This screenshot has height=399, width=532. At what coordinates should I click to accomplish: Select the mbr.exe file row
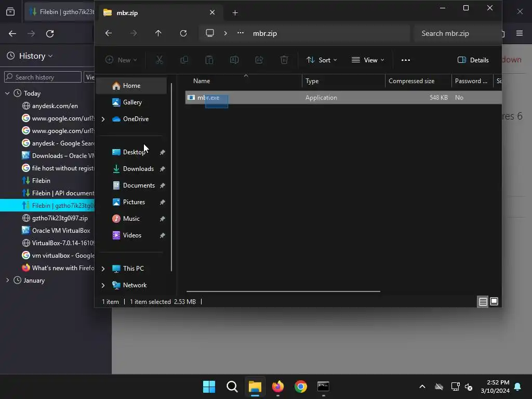pyautogui.click(x=343, y=98)
